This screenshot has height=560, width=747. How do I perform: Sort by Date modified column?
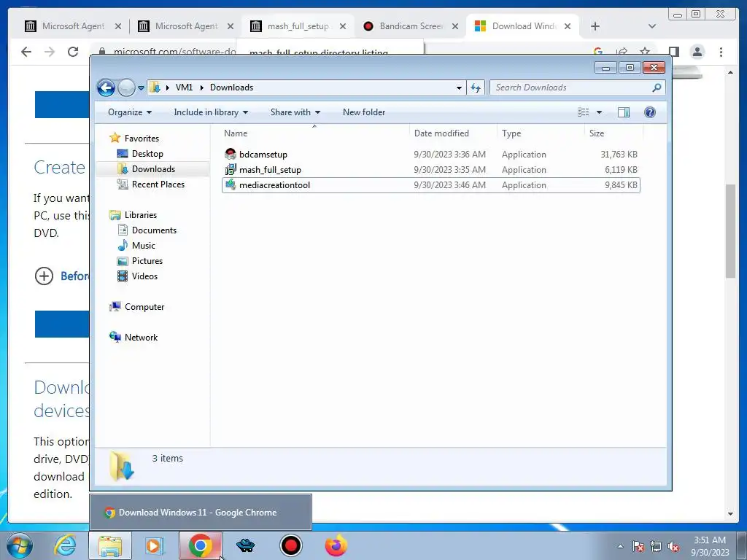tap(452, 133)
